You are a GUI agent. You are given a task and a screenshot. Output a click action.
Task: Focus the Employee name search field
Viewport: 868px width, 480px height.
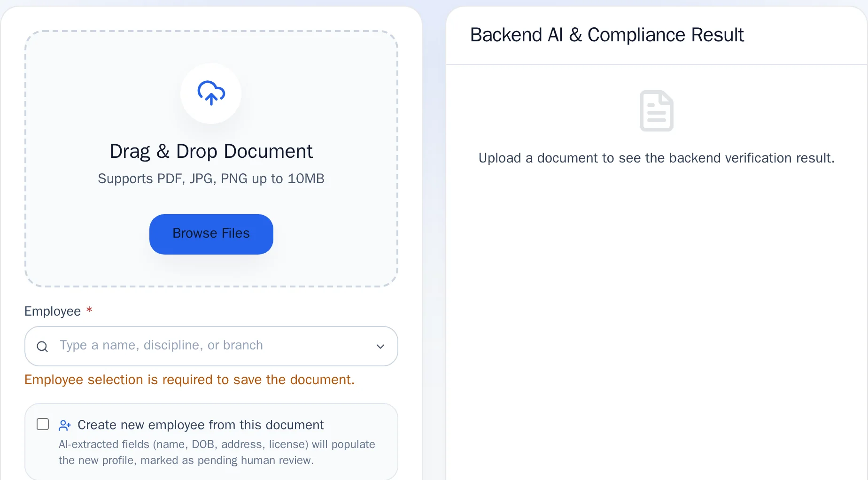pos(211,346)
